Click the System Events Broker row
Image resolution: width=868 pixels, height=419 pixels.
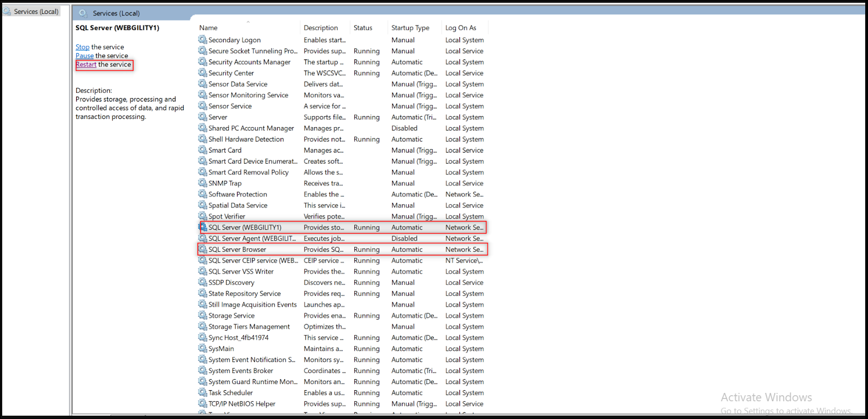[x=343, y=371]
